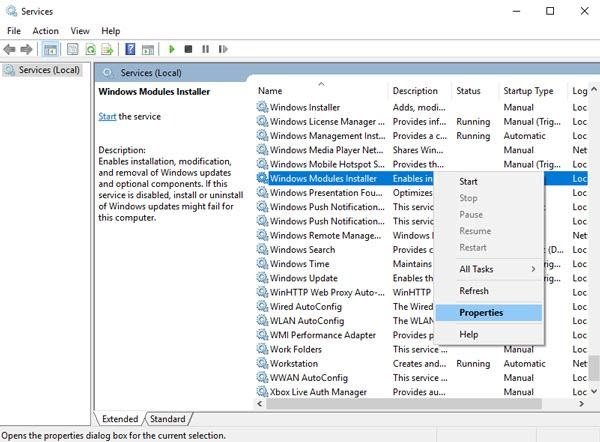Click gear icon beside Windows Update
600x442 pixels.
[x=262, y=278]
